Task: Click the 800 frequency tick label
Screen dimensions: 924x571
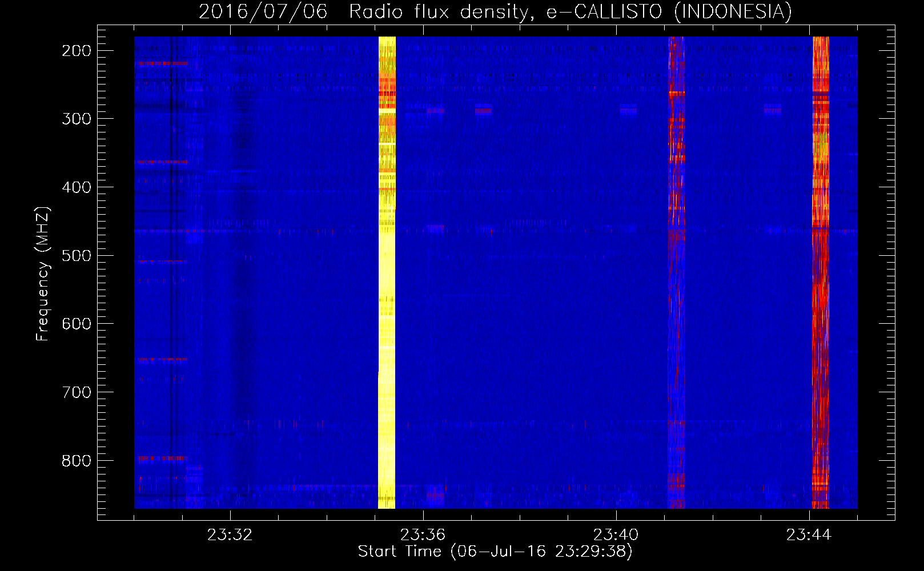Action: click(x=77, y=460)
